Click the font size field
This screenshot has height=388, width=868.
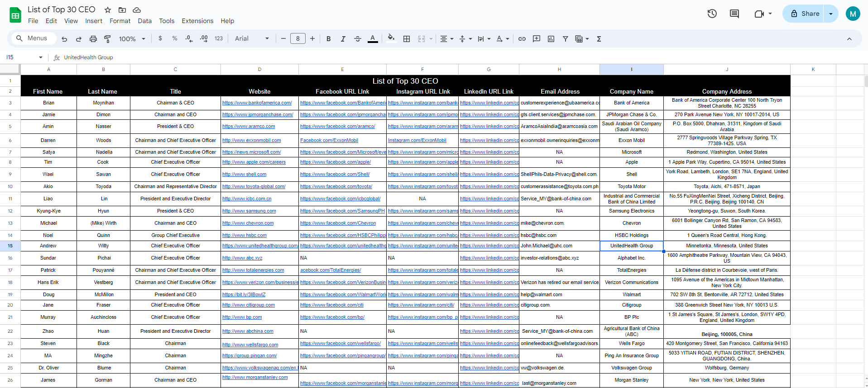tap(298, 38)
